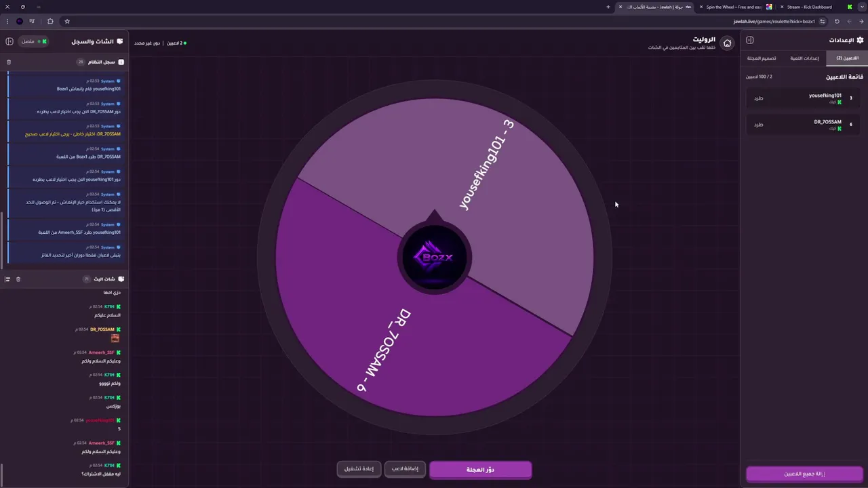The width and height of the screenshot is (868, 488).
Task: Click the site info icon in address bar
Action: pos(822,21)
